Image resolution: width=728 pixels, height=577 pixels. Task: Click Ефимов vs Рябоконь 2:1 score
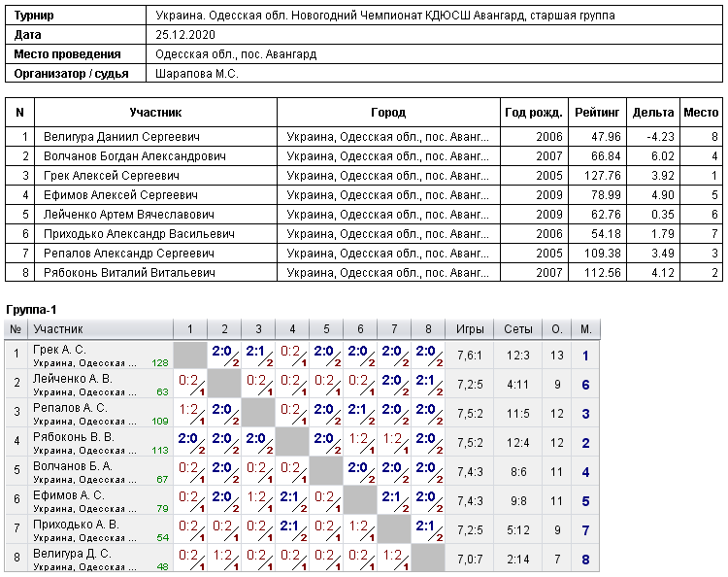tap(292, 501)
